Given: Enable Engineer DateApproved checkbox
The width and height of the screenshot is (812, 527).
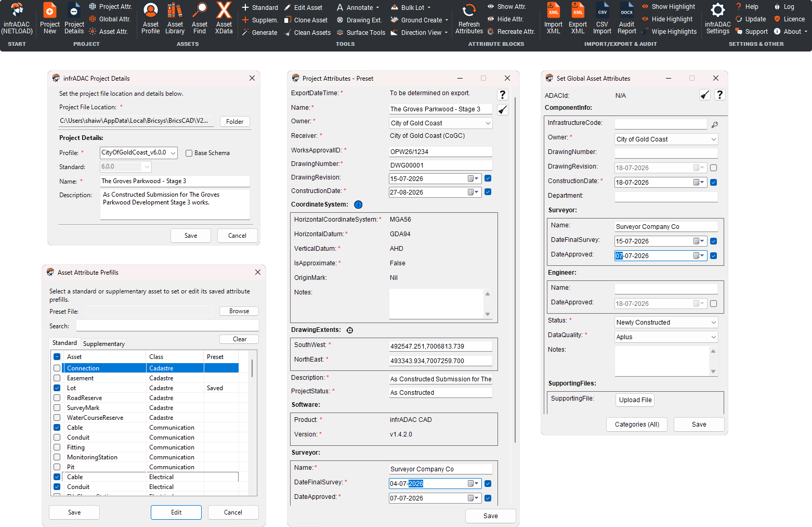Looking at the screenshot, I should coord(713,304).
